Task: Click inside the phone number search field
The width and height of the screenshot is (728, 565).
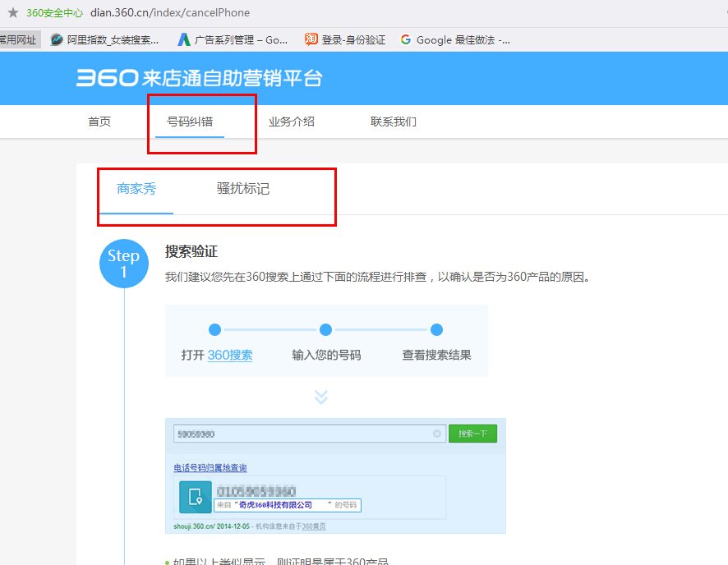Action: pyautogui.click(x=304, y=433)
